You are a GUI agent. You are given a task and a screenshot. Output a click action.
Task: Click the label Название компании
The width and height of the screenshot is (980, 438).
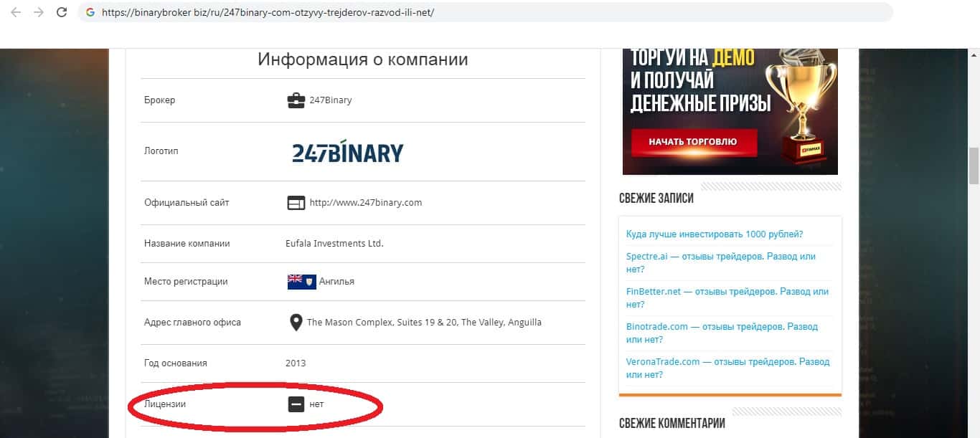[187, 244]
